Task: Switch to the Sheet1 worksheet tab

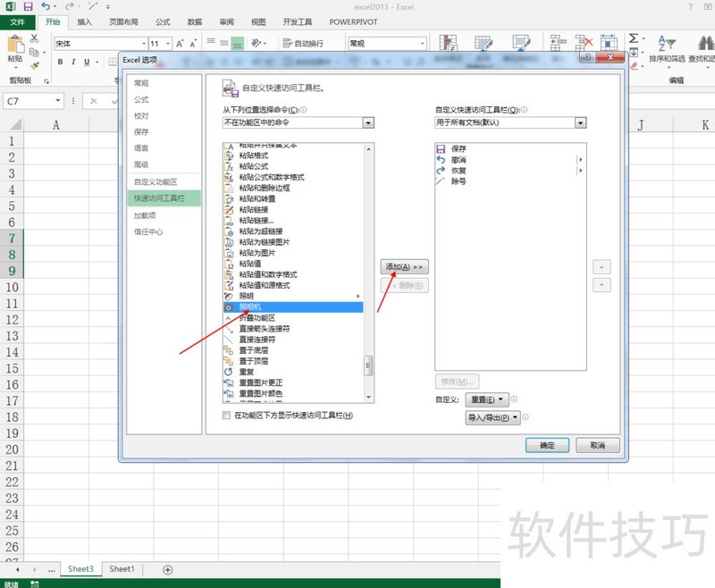Action: click(x=121, y=569)
